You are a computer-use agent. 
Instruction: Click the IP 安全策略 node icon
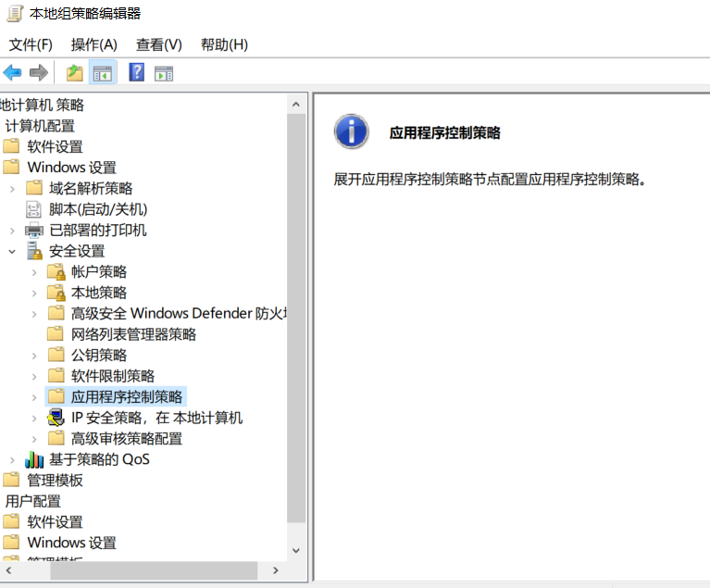click(x=56, y=418)
